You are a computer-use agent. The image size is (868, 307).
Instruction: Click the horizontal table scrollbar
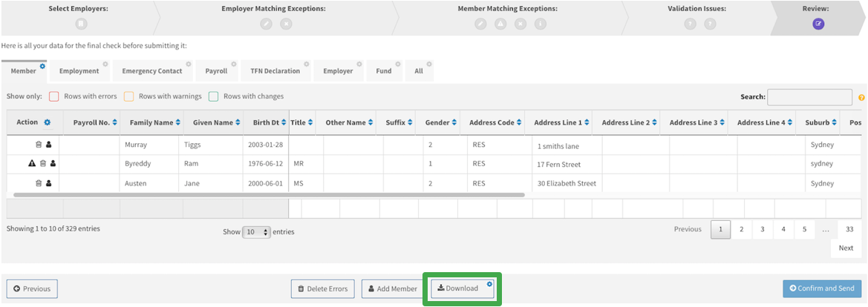click(x=269, y=195)
